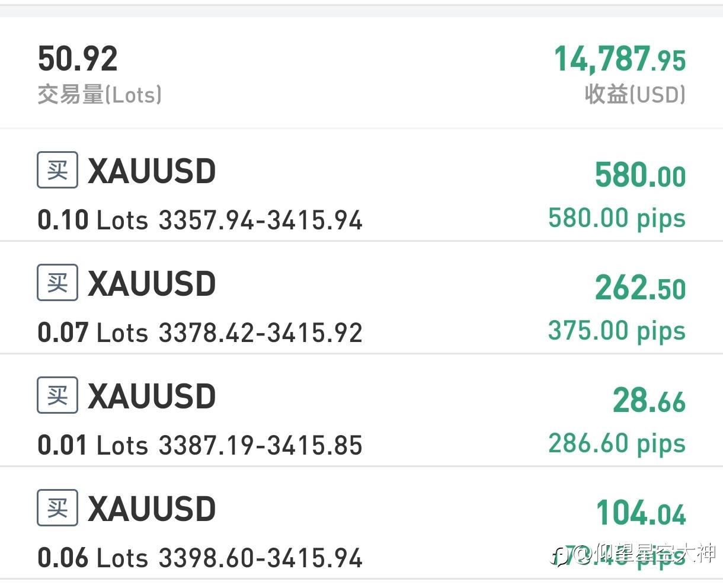This screenshot has height=588, width=723.
Task: Select the 286.60 pips value
Action: click(x=617, y=443)
